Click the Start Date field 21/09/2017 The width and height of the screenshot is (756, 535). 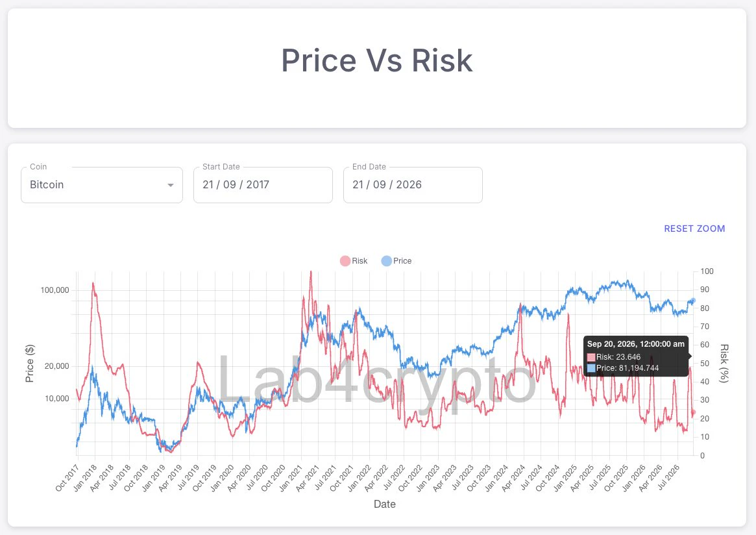coord(263,185)
